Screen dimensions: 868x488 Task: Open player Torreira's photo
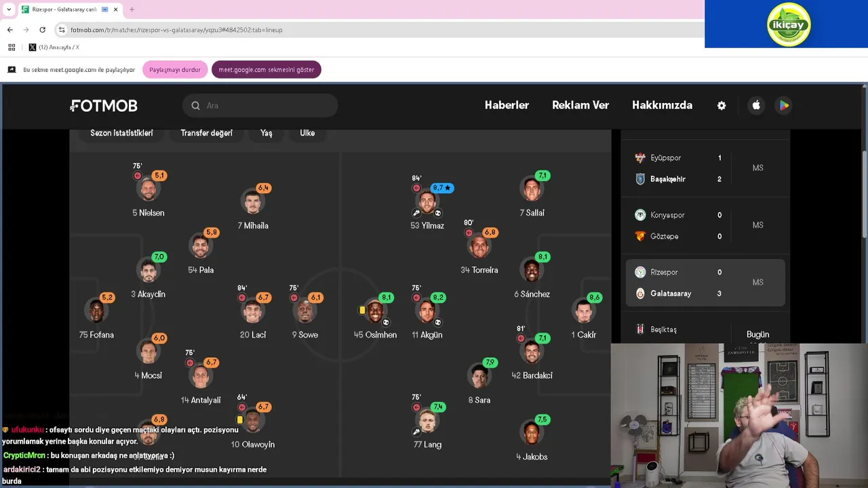pos(479,246)
